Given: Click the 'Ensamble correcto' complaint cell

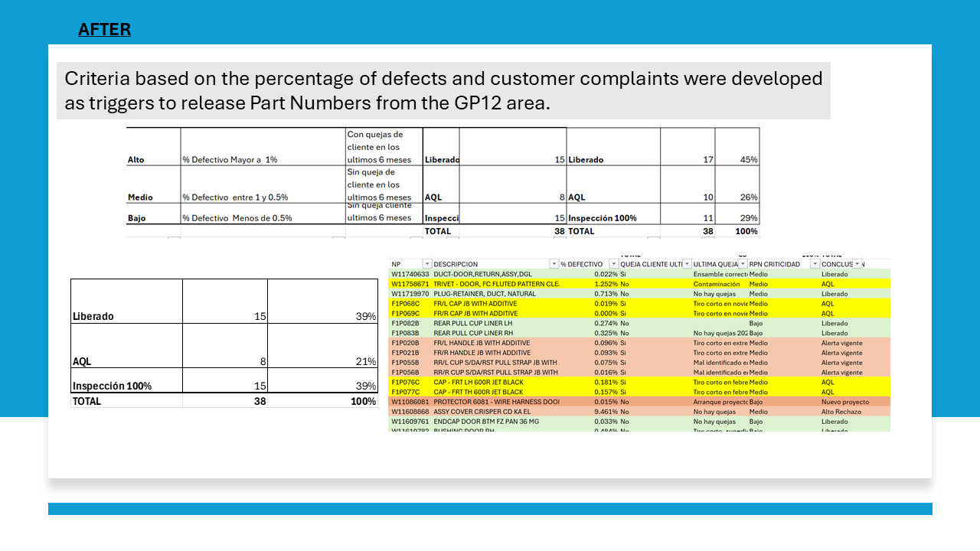Looking at the screenshot, I should point(720,274).
